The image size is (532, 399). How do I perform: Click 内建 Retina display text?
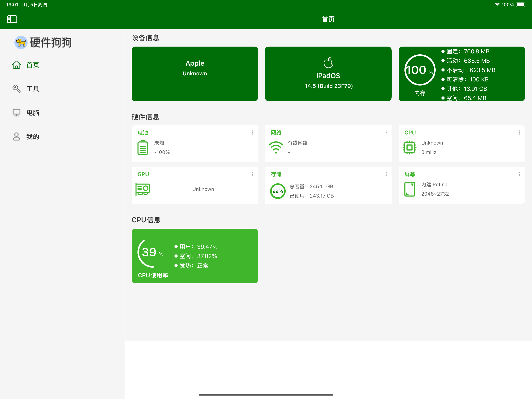[434, 184]
